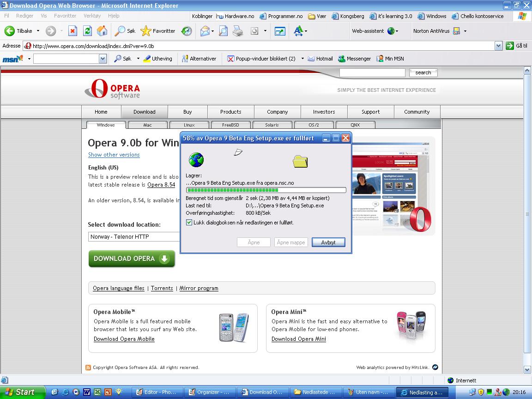The width and height of the screenshot is (532, 399).
Task: Open the MSN logo dropdown arrow
Action: [x=29, y=59]
